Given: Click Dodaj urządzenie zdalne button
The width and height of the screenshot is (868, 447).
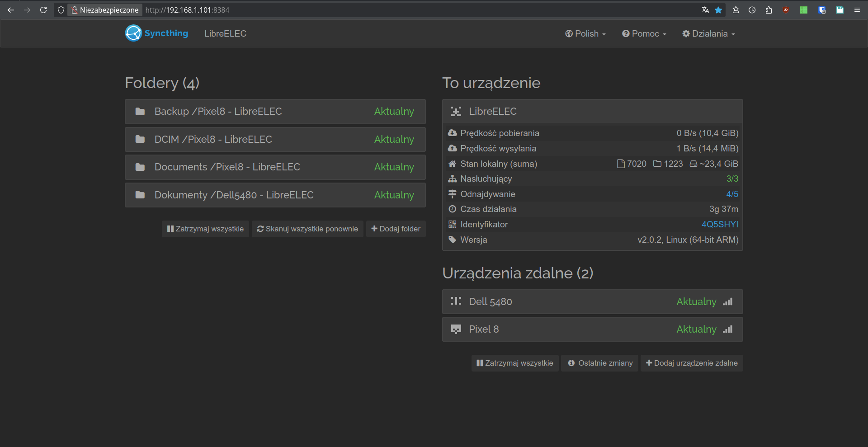Looking at the screenshot, I should [x=691, y=363].
